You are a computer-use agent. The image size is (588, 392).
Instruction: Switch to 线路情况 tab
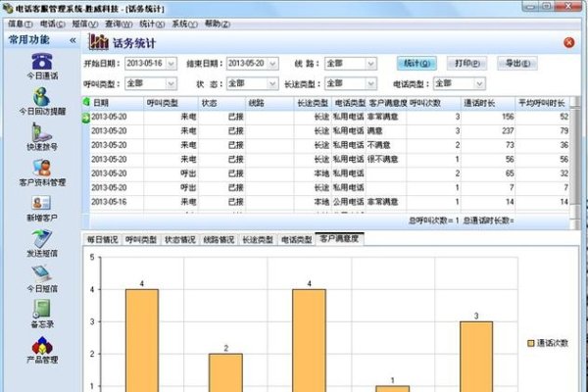[x=219, y=239]
